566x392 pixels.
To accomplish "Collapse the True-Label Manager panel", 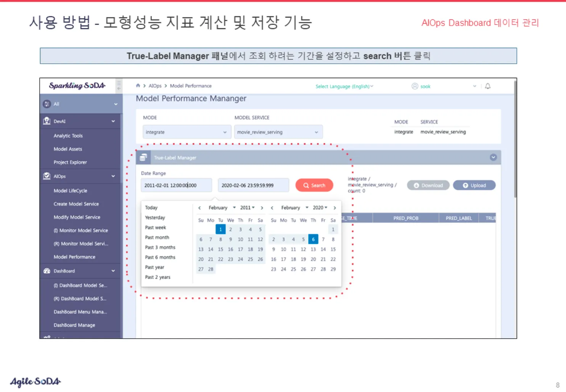I will tap(493, 157).
